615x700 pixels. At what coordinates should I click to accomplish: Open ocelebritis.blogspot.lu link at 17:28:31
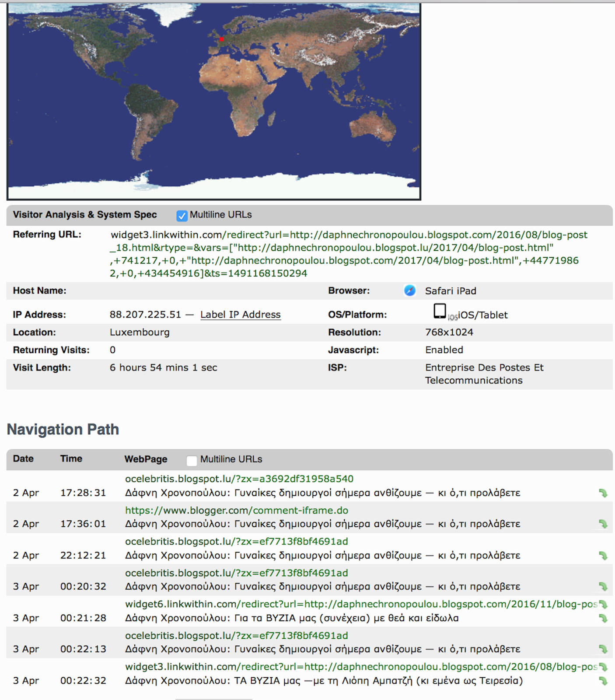[x=239, y=479]
